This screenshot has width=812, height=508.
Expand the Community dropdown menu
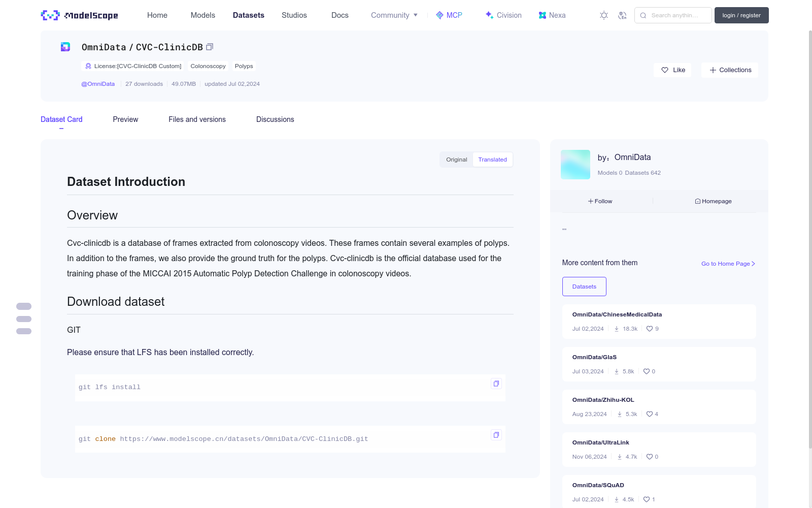click(x=394, y=15)
